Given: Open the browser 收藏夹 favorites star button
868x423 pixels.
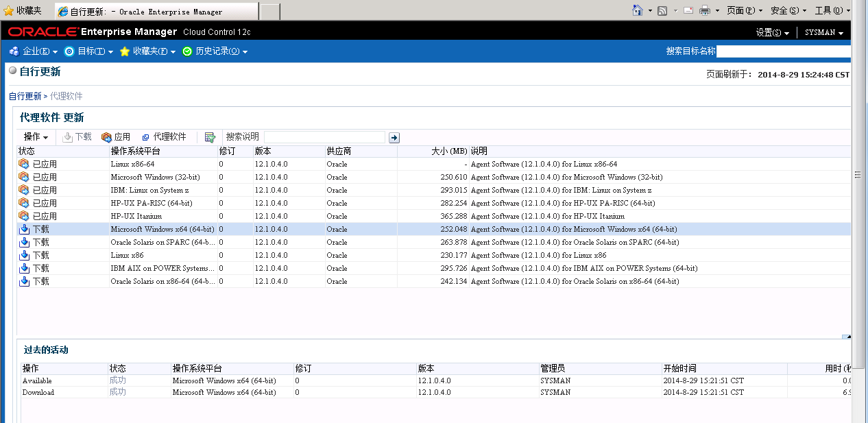Looking at the screenshot, I should click(23, 10).
